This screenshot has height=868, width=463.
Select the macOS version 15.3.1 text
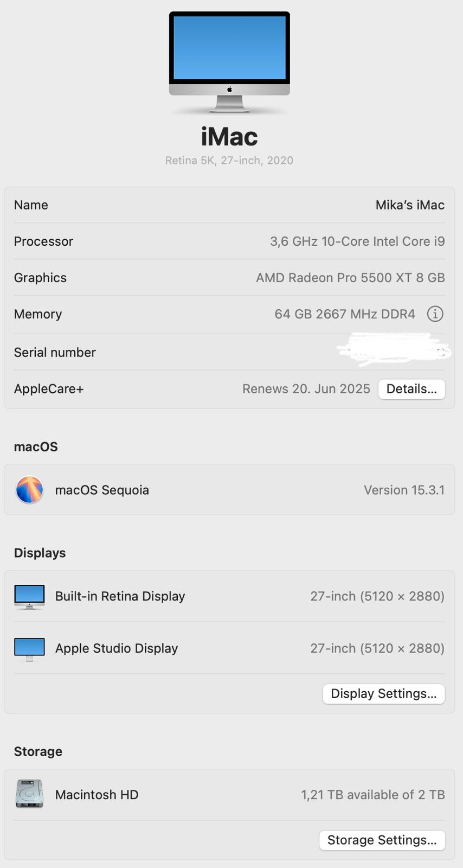404,490
